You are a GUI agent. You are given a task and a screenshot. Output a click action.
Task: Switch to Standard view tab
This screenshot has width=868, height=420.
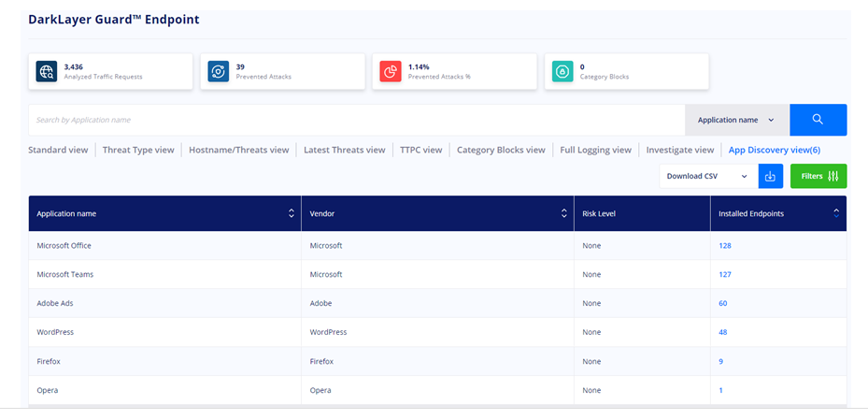pyautogui.click(x=58, y=150)
